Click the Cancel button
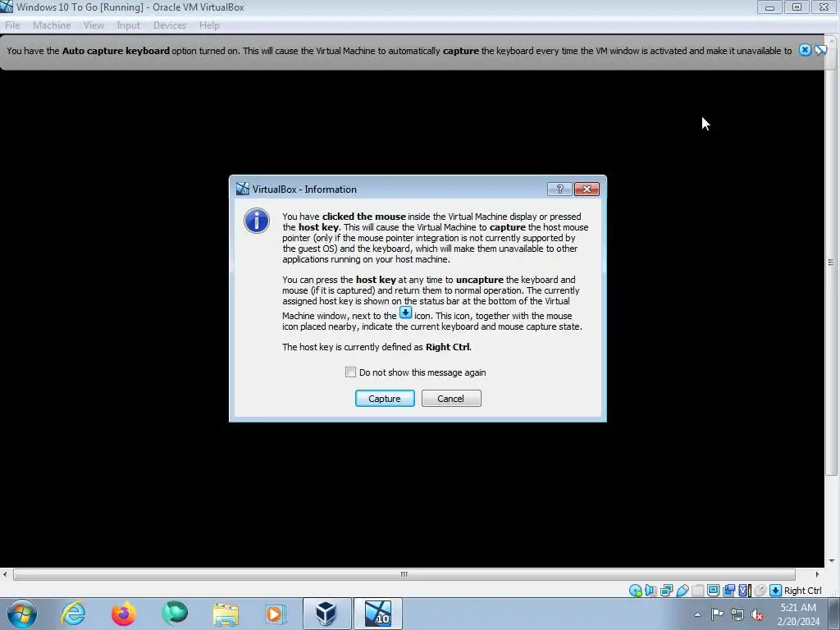The height and width of the screenshot is (630, 840). coord(451,399)
